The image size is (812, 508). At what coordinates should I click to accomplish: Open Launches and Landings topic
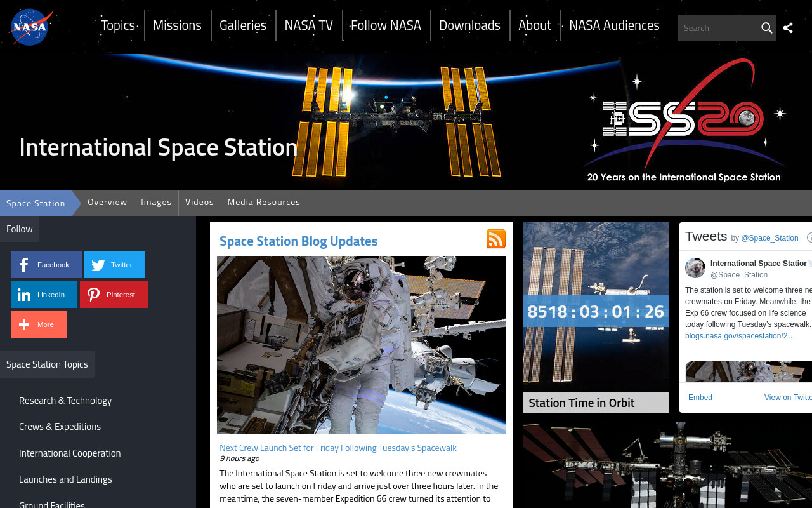point(65,479)
